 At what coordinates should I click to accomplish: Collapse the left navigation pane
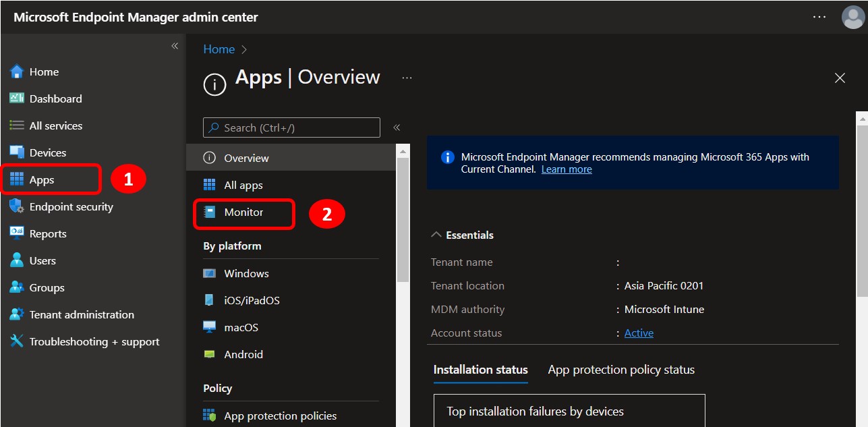174,46
